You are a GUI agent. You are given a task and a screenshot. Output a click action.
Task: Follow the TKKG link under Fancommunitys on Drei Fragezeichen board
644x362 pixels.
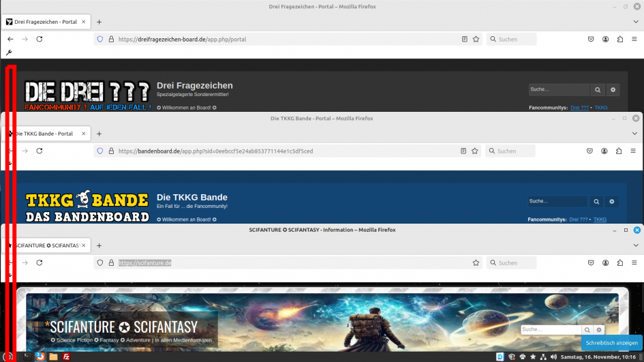pyautogui.click(x=601, y=108)
